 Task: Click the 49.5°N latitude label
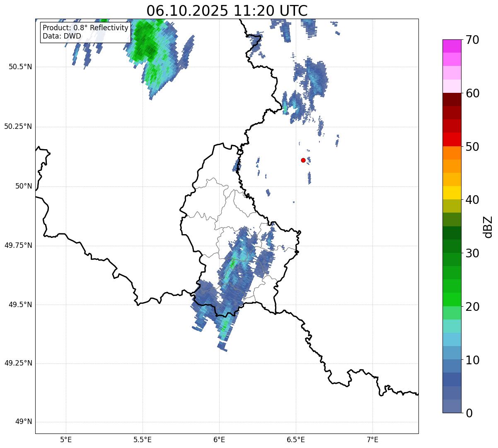pos(20,305)
